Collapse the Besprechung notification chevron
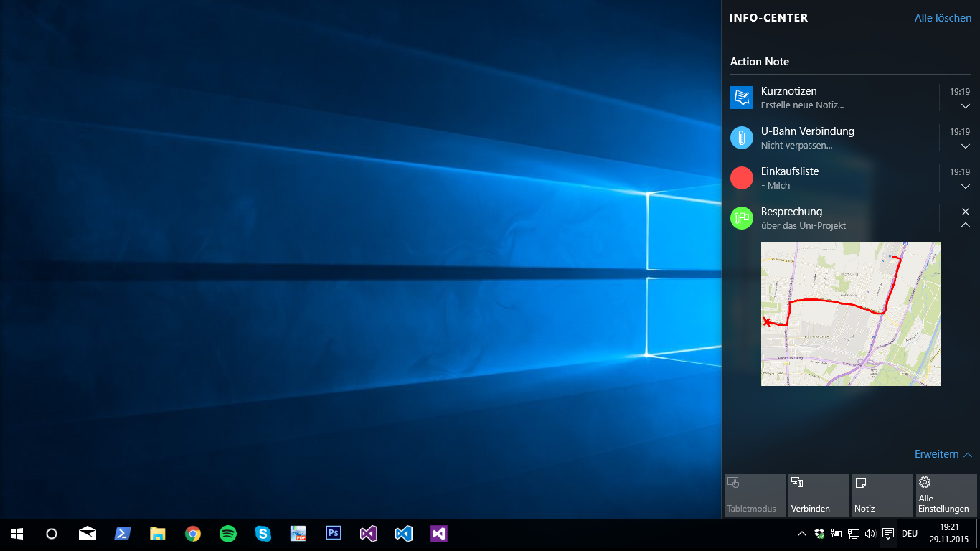Screen dimensions: 980x551 pos(965,225)
